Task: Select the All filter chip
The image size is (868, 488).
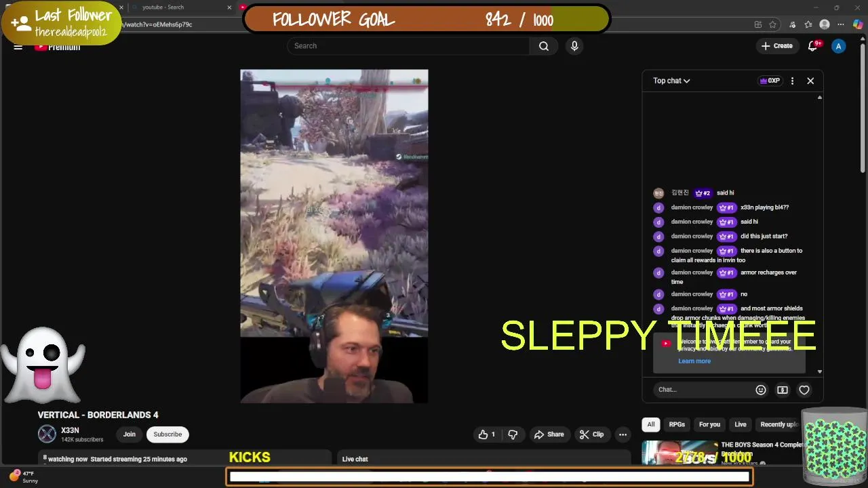Action: coord(651,424)
